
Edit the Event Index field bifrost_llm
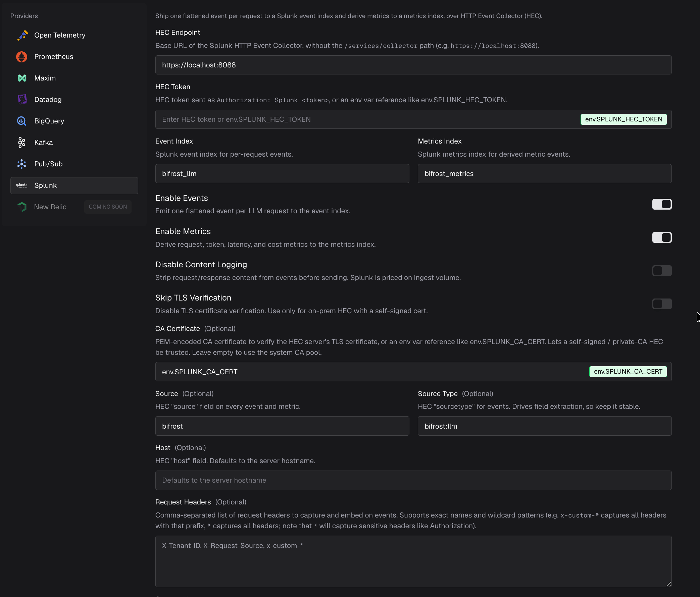click(282, 173)
